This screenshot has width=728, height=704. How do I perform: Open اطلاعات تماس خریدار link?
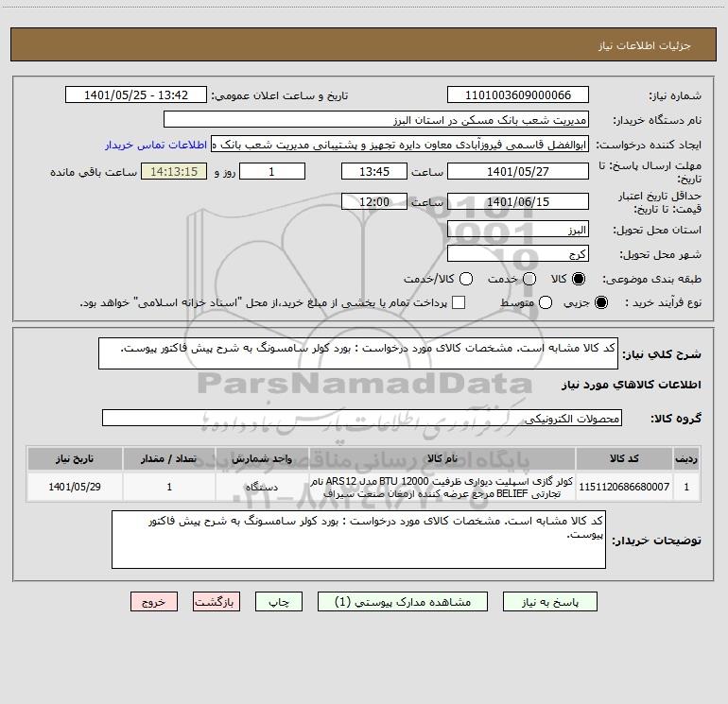pyautogui.click(x=156, y=145)
